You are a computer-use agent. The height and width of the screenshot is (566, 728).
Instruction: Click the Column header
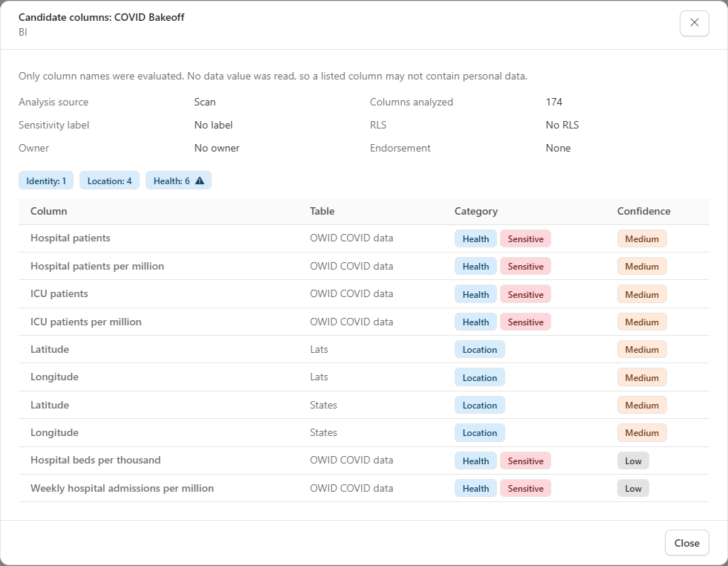click(49, 211)
